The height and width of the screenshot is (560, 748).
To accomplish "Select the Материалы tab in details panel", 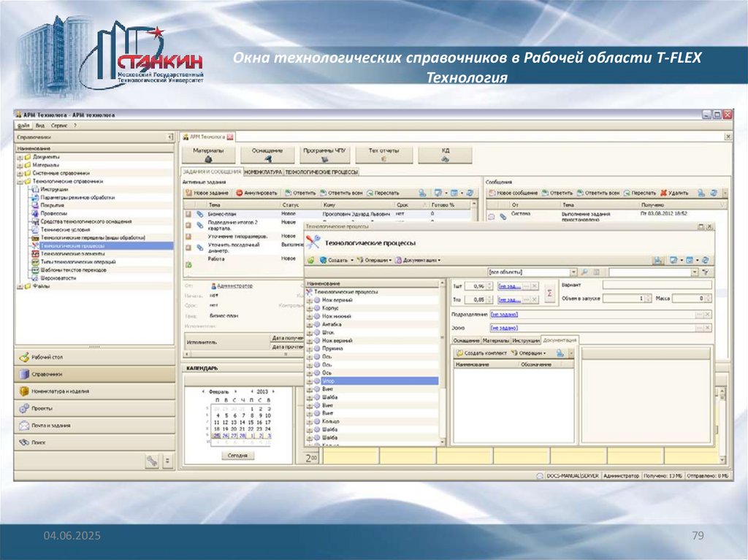I will (x=496, y=340).
